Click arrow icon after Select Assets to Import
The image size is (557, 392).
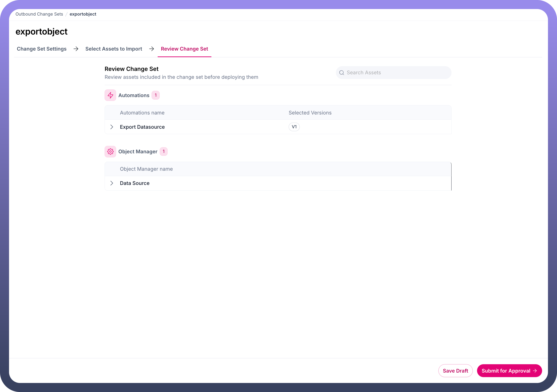[152, 49]
